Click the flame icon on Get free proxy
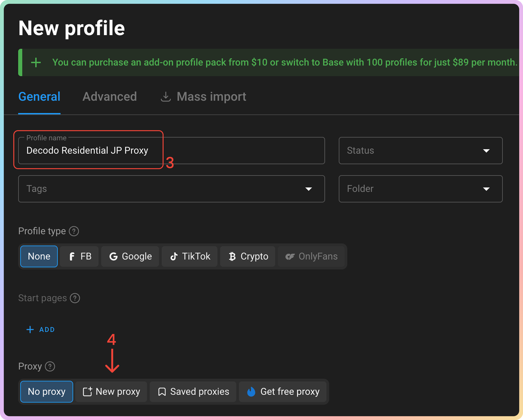Image resolution: width=523 pixels, height=420 pixels. point(251,392)
